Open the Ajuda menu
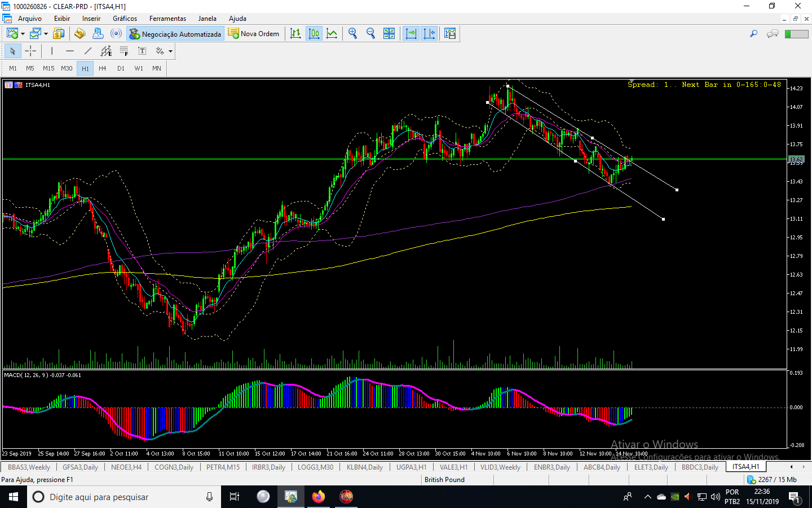 (x=237, y=19)
